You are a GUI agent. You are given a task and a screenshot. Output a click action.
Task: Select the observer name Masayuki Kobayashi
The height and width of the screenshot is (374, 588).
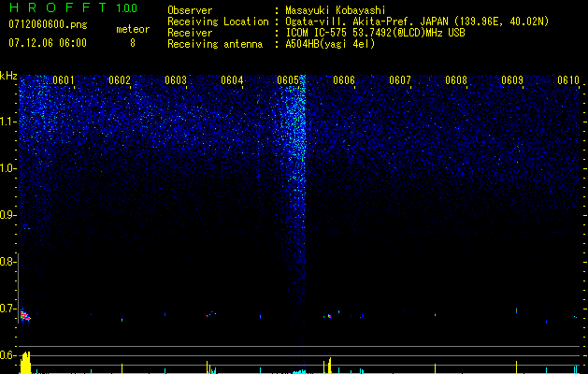point(336,10)
